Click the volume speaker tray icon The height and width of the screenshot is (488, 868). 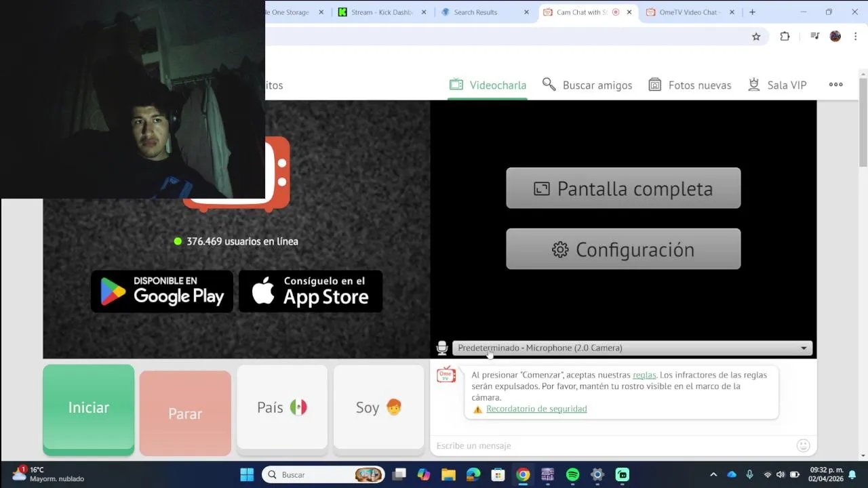point(781,474)
